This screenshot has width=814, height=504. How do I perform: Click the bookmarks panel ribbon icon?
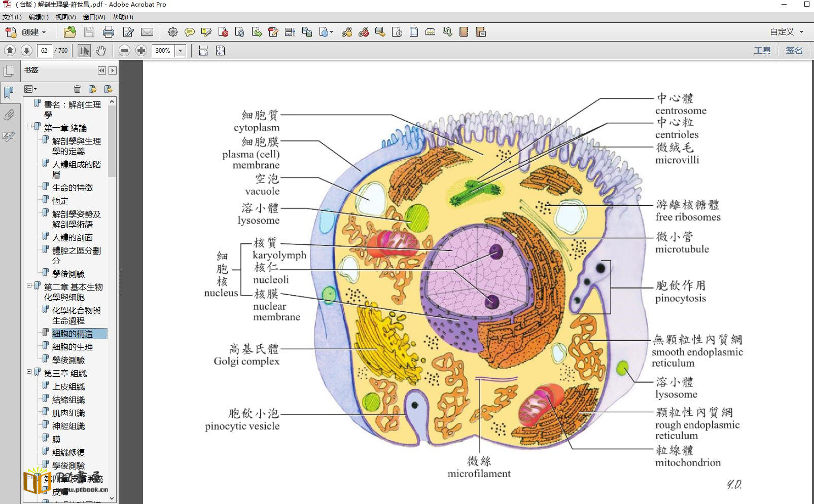click(x=9, y=92)
